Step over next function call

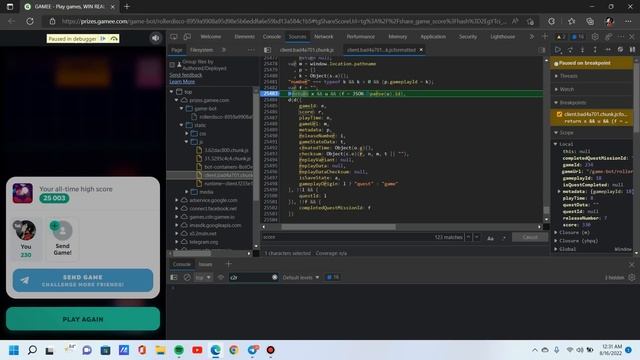(x=570, y=49)
